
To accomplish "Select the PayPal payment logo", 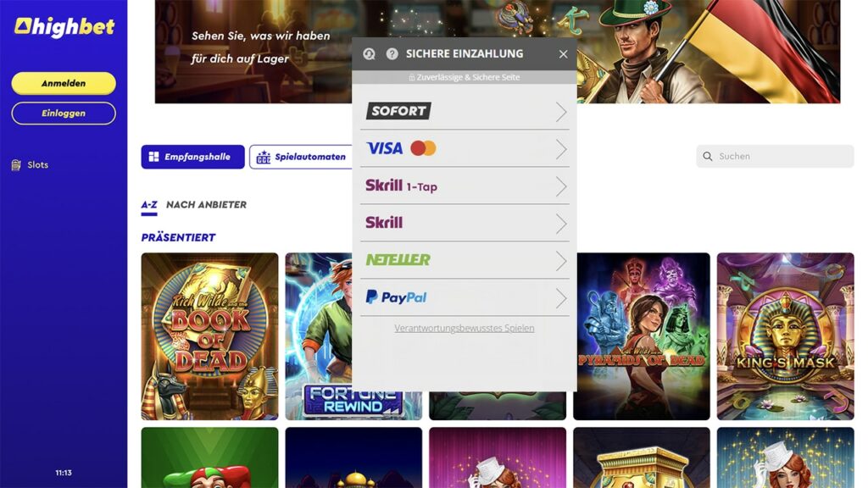I will coord(396,297).
